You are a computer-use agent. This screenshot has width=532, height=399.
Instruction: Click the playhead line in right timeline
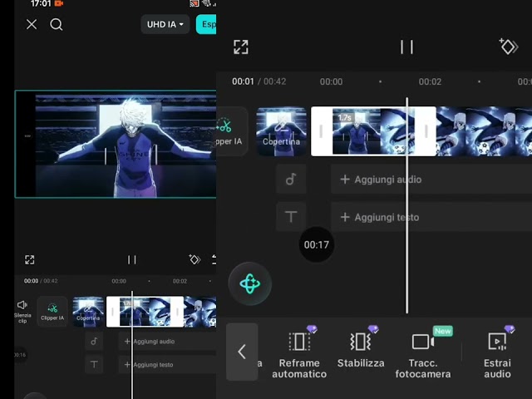point(406,205)
